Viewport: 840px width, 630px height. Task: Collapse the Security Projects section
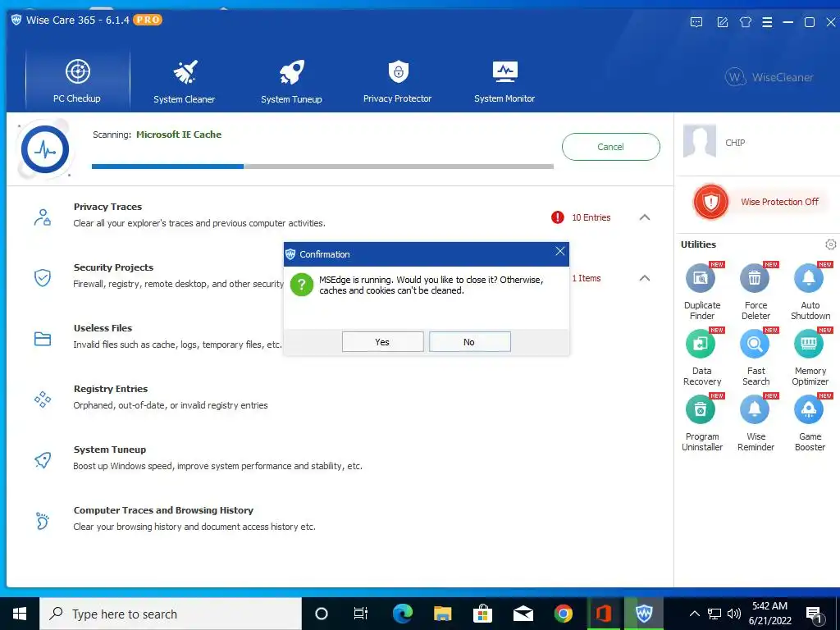click(645, 278)
